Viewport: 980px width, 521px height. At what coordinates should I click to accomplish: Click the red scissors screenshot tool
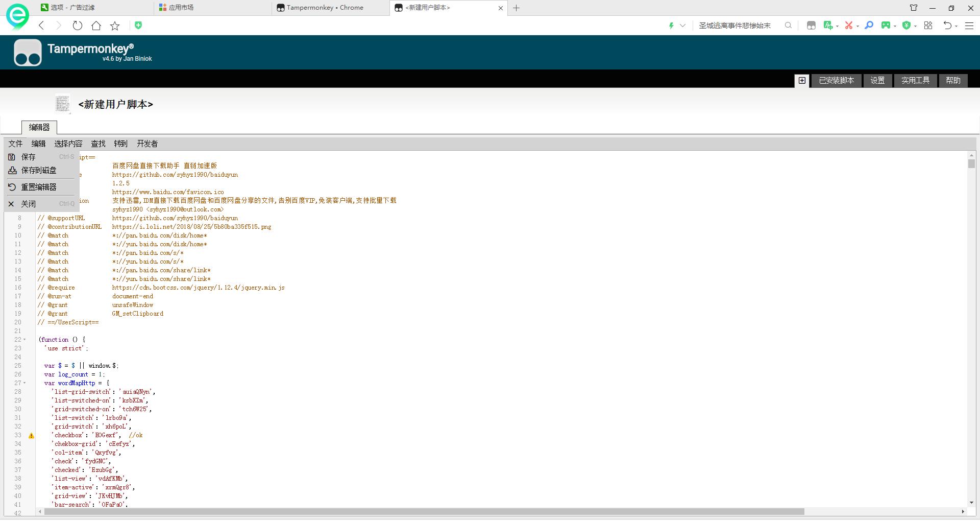click(x=848, y=26)
